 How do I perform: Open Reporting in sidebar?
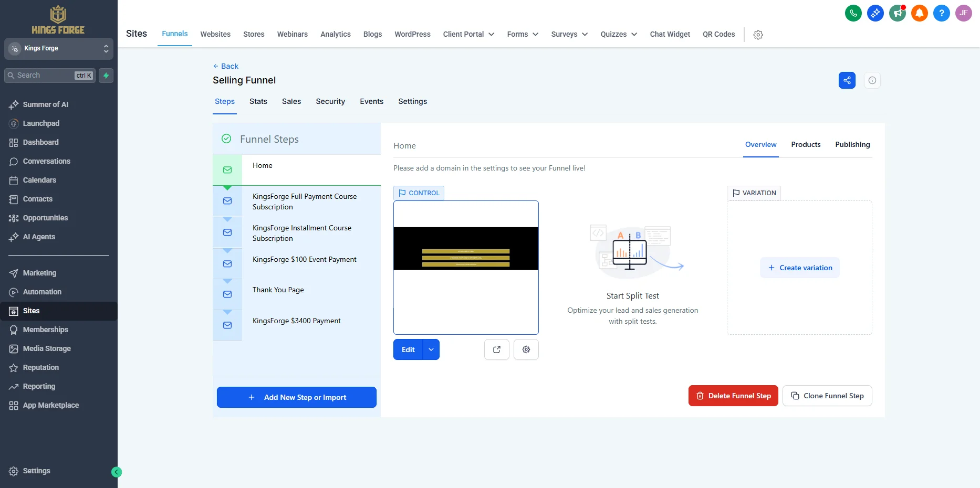coord(39,386)
